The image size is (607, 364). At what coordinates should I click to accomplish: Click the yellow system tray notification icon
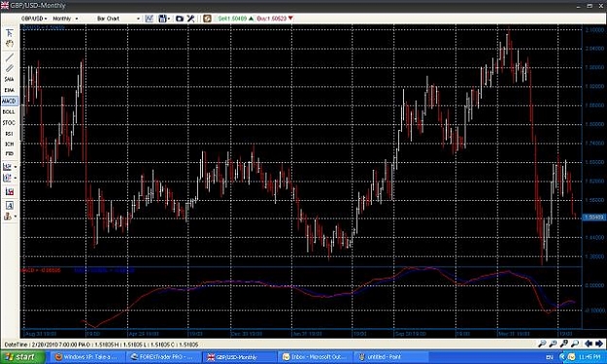click(571, 357)
